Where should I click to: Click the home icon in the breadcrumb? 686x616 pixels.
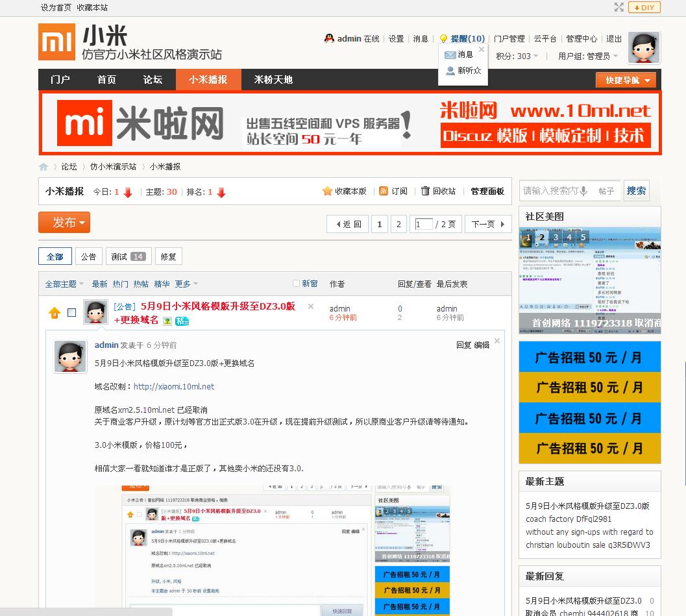pos(43,167)
